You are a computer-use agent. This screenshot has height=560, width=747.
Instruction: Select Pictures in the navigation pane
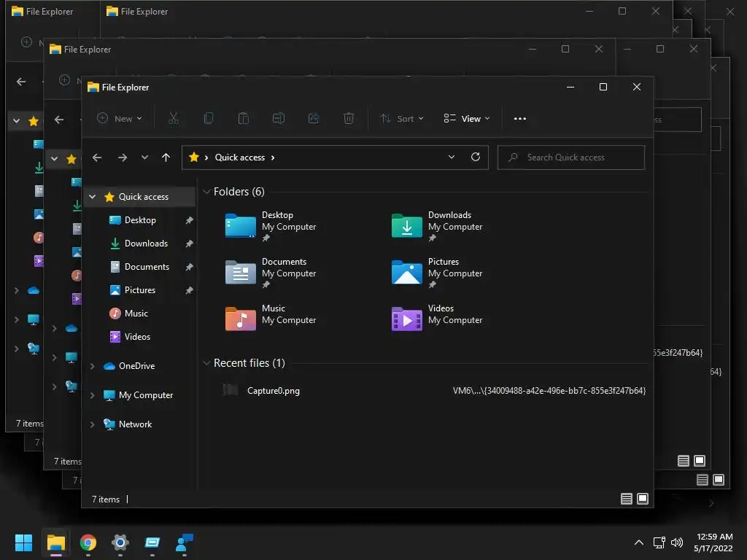[140, 290]
